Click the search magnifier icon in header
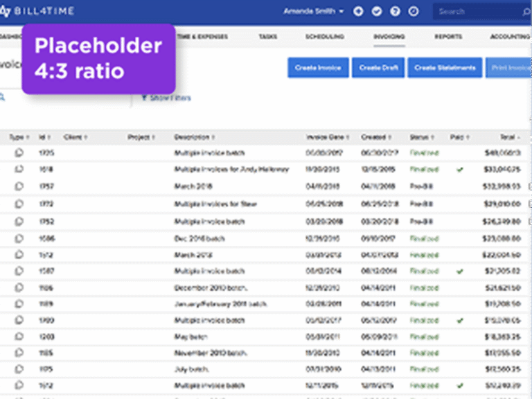 pos(526,11)
